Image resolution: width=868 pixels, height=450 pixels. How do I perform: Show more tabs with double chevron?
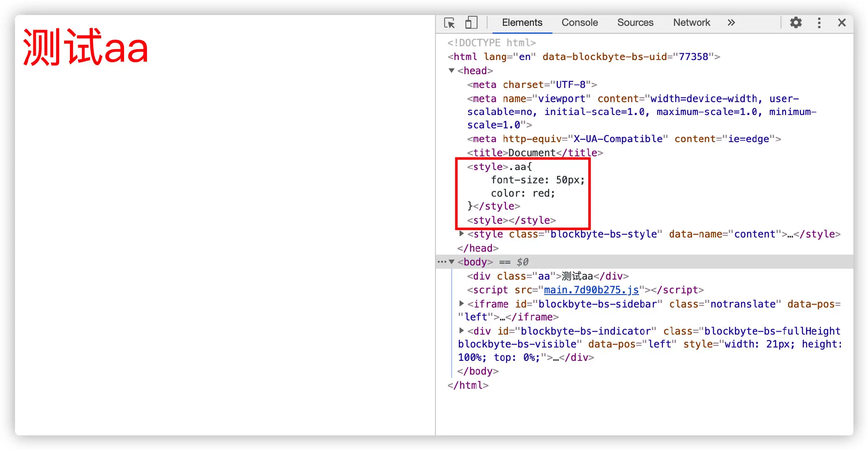coord(731,22)
